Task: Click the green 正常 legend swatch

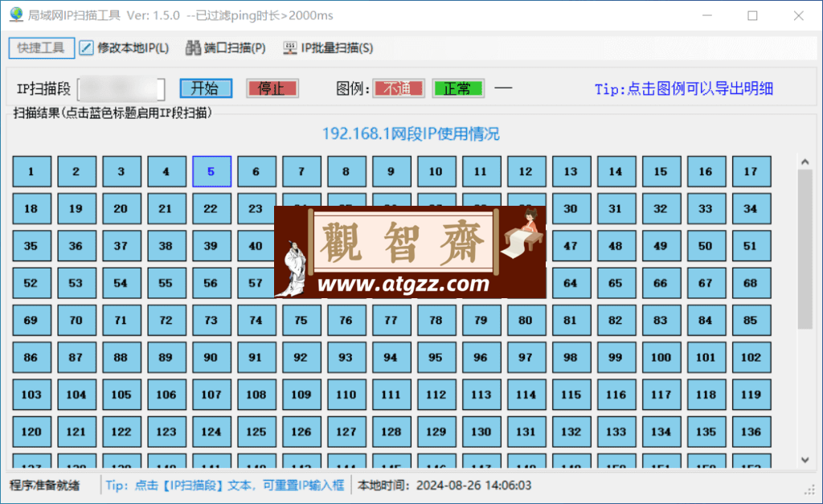Action: [x=458, y=88]
